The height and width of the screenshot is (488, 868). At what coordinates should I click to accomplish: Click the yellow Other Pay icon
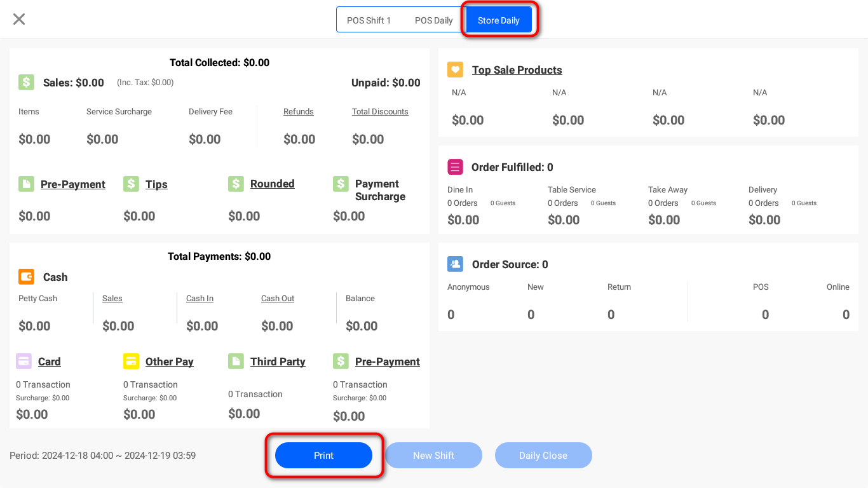[x=131, y=362]
